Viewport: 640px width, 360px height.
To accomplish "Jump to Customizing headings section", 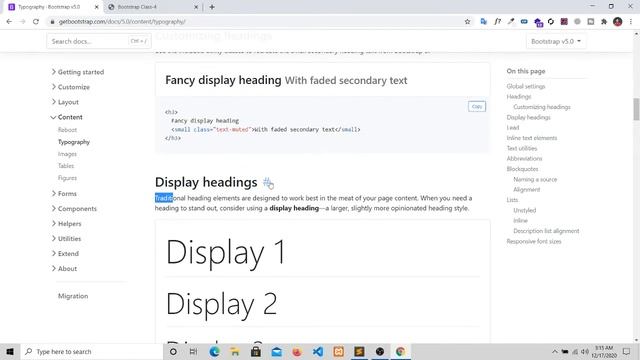I will pos(542,107).
